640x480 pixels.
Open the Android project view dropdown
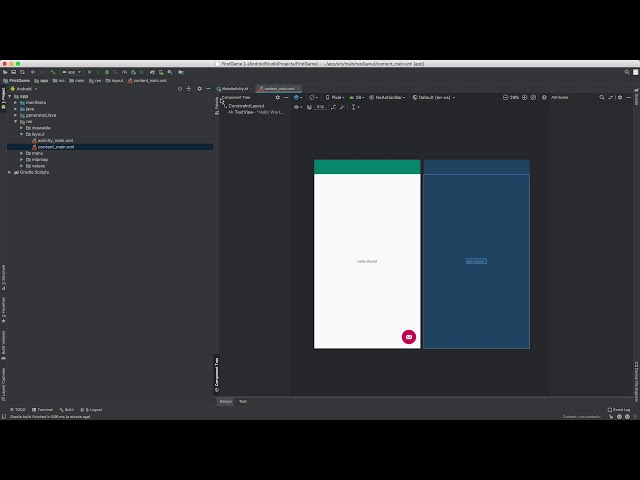point(24,89)
